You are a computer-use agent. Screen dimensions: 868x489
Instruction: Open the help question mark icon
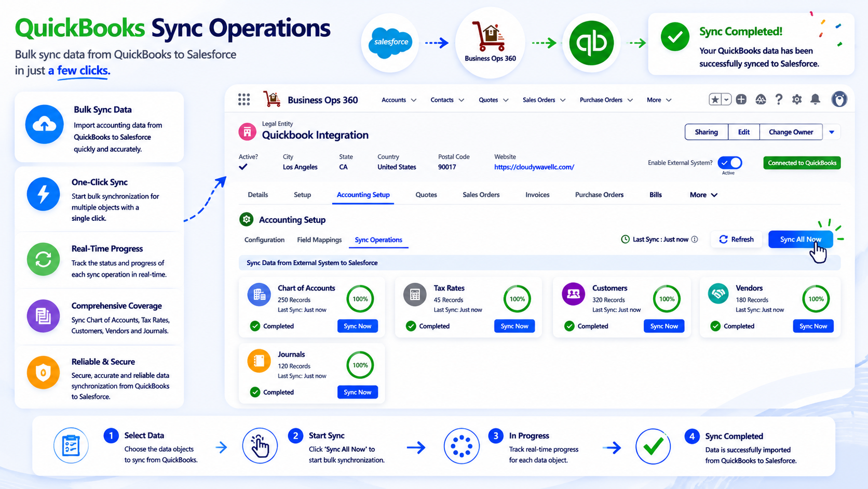779,99
